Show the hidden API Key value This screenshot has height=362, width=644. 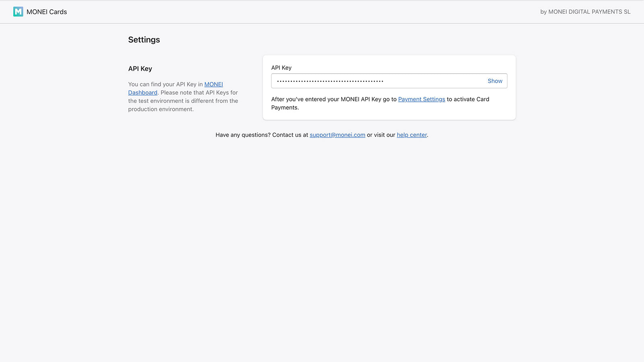point(495,81)
